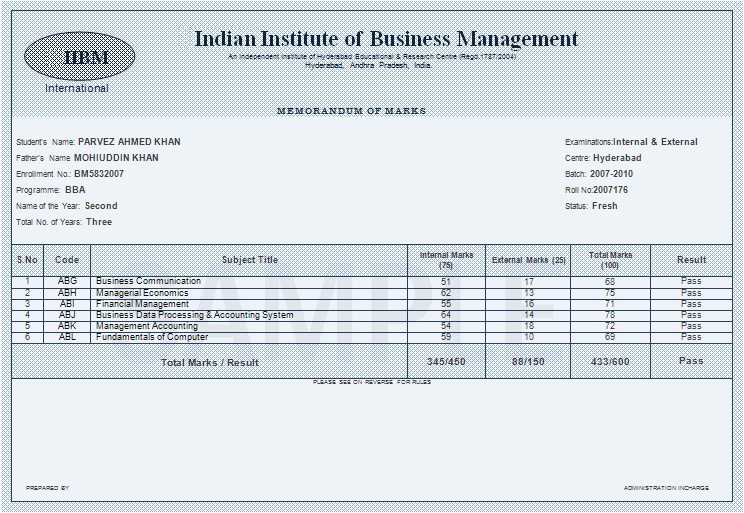Screen dimensions: 744x513
Task: Click enrollment number 'BM5832007'
Action: pyautogui.click(x=99, y=174)
